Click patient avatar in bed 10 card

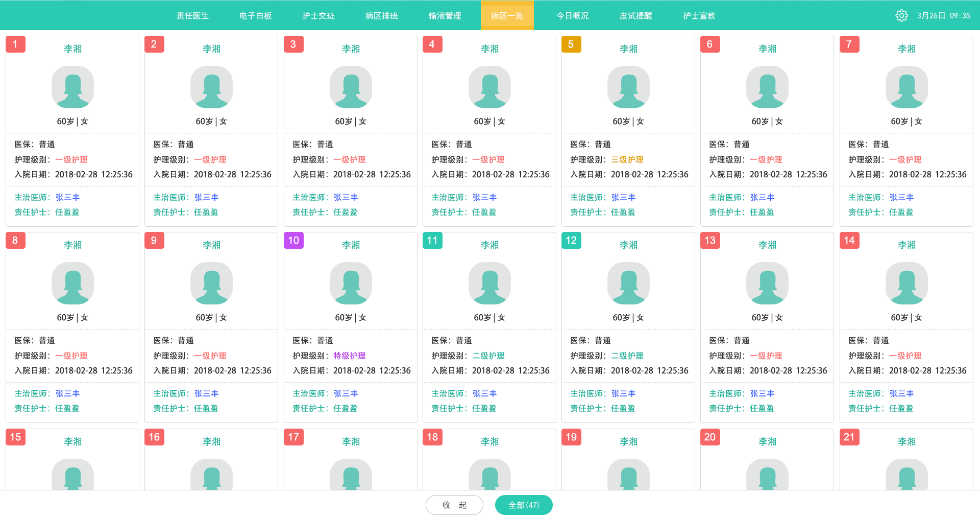tap(351, 283)
